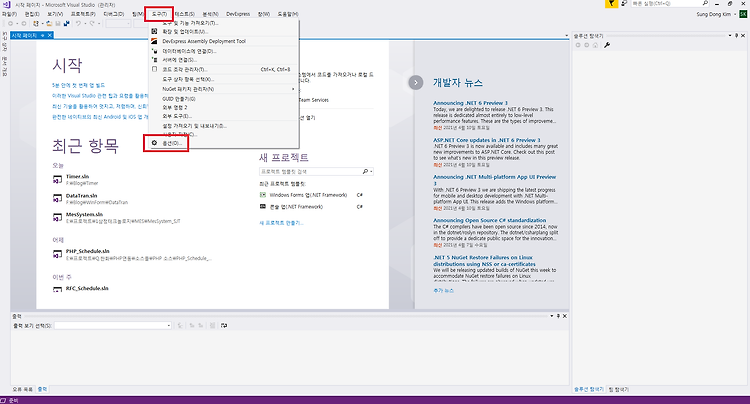The image size is (750, 404).
Task: Open the 도구(T) Tools menu
Action: pyautogui.click(x=159, y=14)
